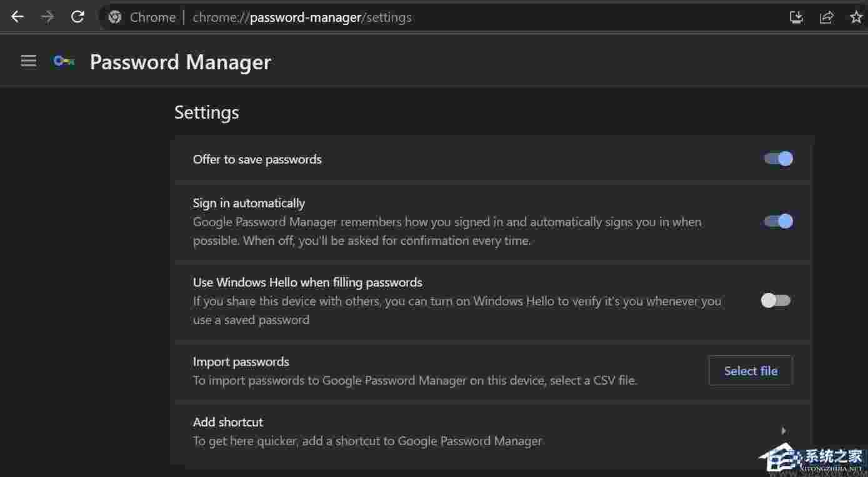Click the Password Manager header title
Image resolution: width=868 pixels, height=477 pixels.
tap(180, 62)
